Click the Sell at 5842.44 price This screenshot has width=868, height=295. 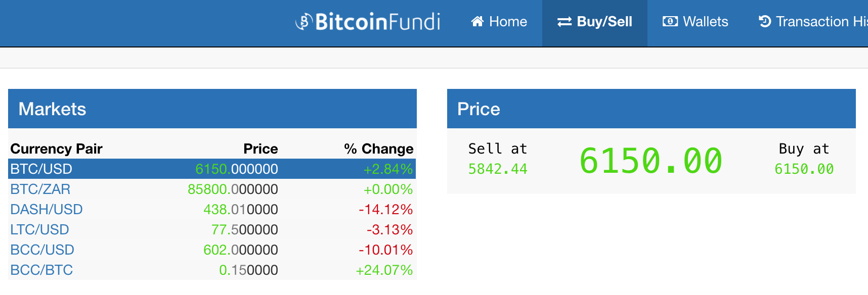point(498,169)
